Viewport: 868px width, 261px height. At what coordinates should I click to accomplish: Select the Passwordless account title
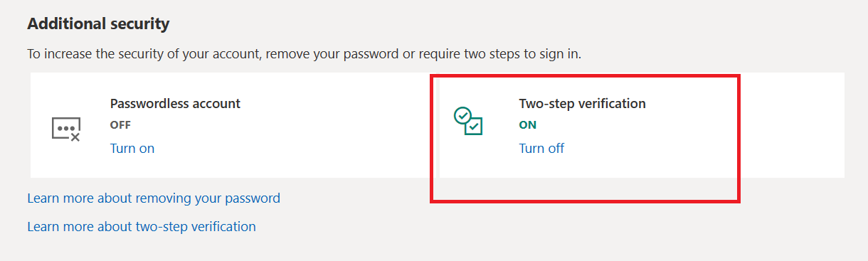176,103
